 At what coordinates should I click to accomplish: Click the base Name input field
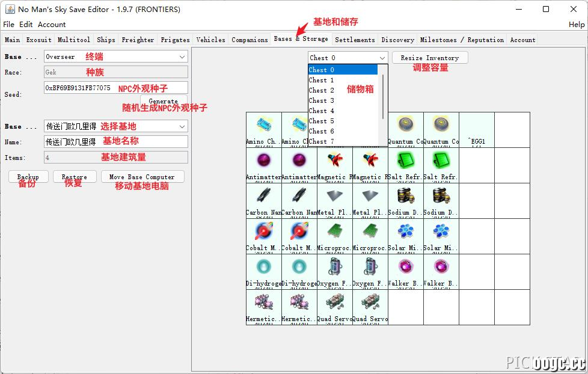point(116,142)
